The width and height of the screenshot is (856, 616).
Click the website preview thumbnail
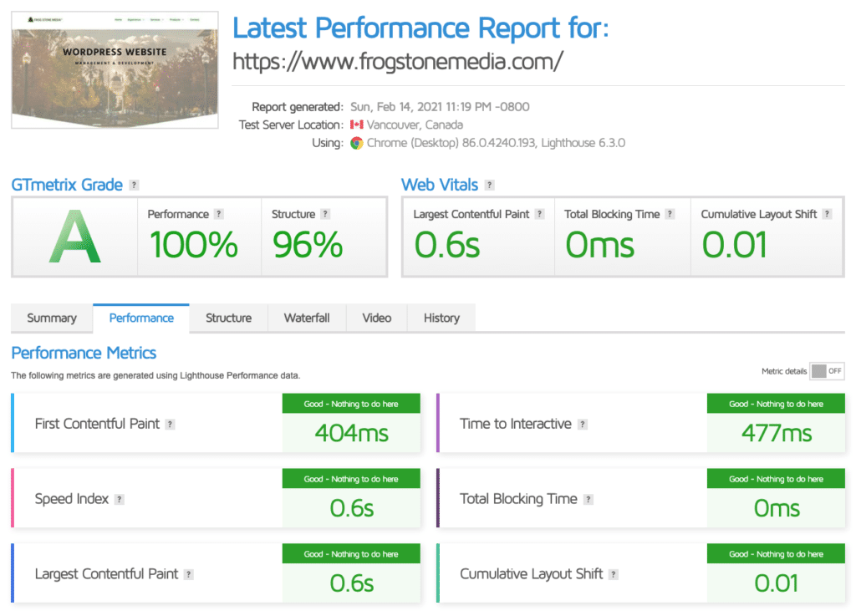(x=115, y=70)
